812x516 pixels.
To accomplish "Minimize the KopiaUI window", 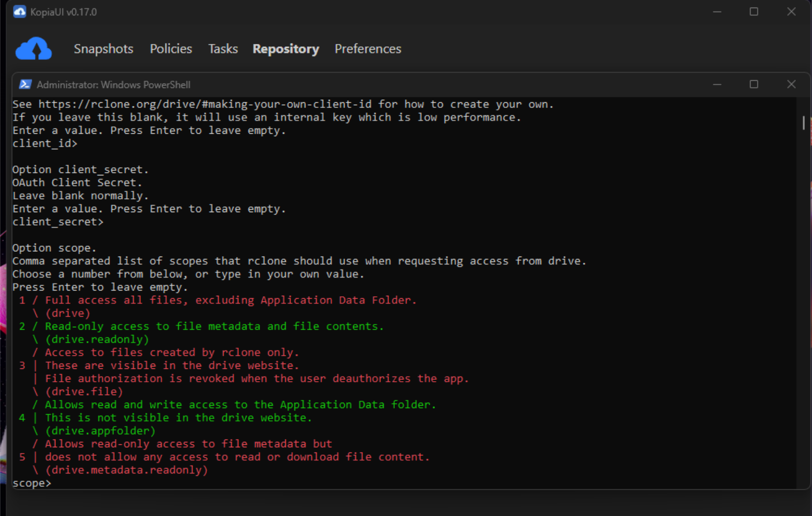I will coord(717,11).
